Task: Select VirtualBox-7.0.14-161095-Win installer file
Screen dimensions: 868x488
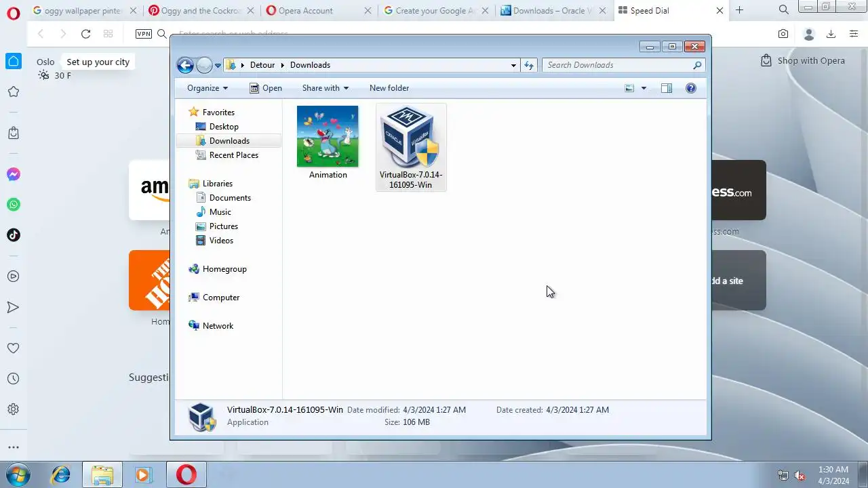Action: pyautogui.click(x=411, y=147)
